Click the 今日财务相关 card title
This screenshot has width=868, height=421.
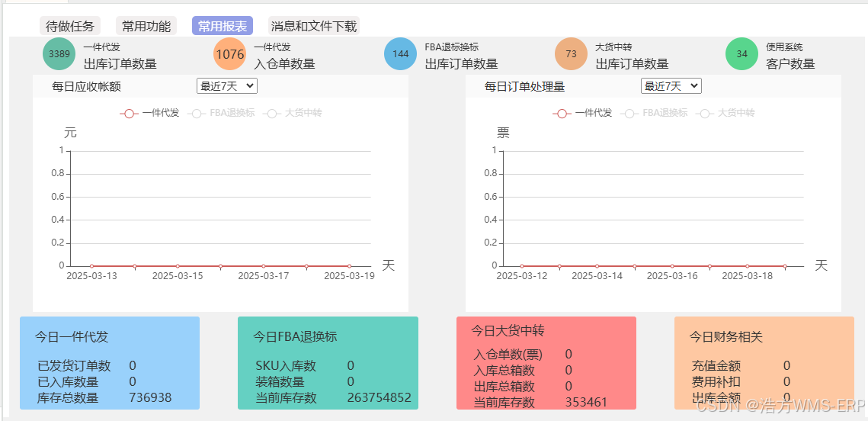[x=725, y=337]
